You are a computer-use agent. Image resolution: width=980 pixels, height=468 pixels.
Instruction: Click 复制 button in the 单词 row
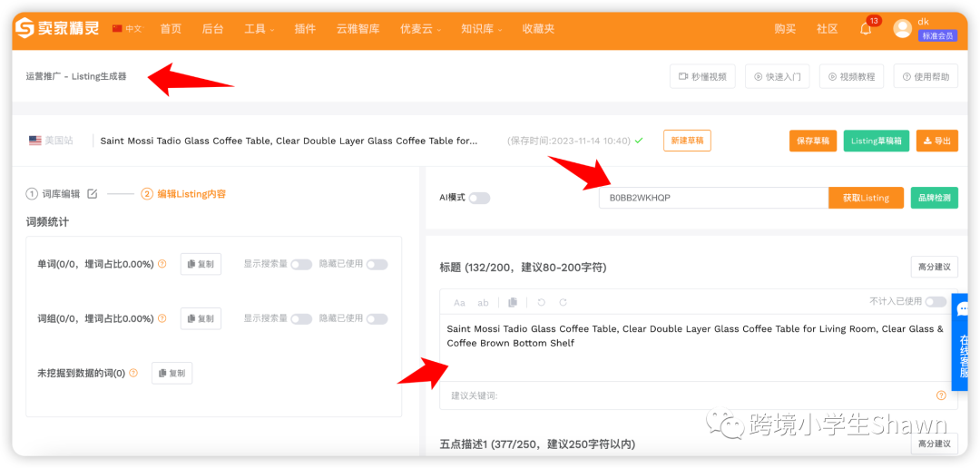coord(201,264)
